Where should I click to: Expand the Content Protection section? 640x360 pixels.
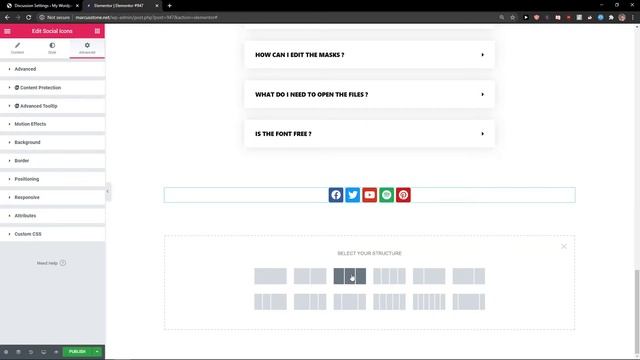point(52,87)
